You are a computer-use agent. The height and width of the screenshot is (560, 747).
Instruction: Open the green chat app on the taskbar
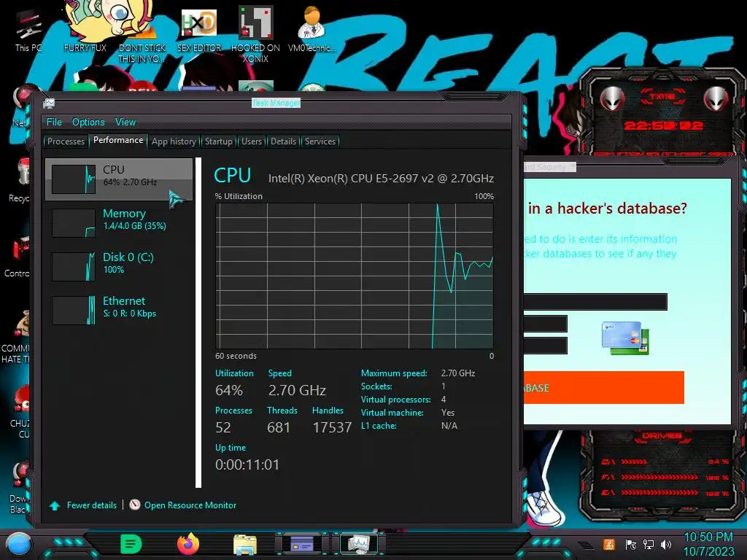coord(131,544)
